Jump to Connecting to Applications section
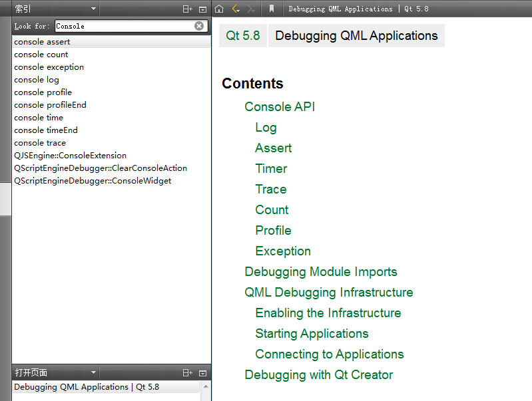532x401 pixels. pyautogui.click(x=330, y=355)
